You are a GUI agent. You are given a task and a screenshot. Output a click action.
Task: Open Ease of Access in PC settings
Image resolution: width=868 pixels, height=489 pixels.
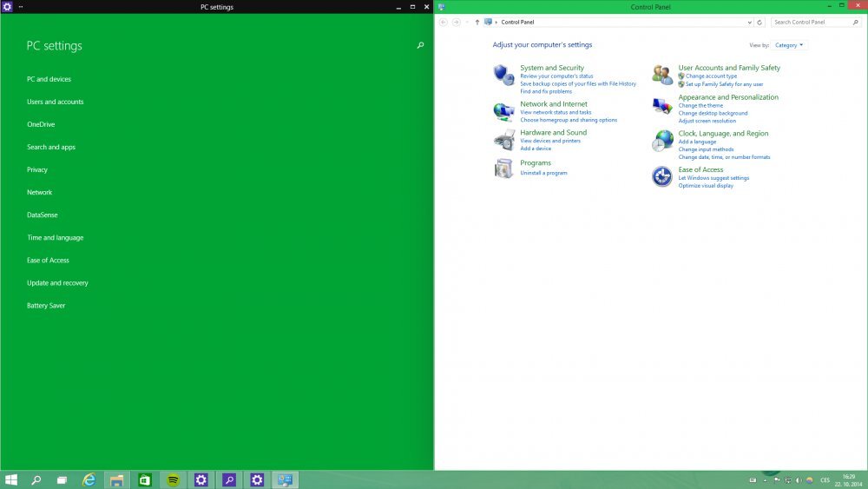(x=48, y=261)
